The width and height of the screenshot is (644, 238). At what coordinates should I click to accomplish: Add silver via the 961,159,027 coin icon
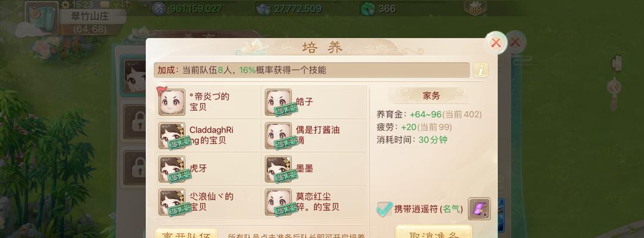pos(158,8)
